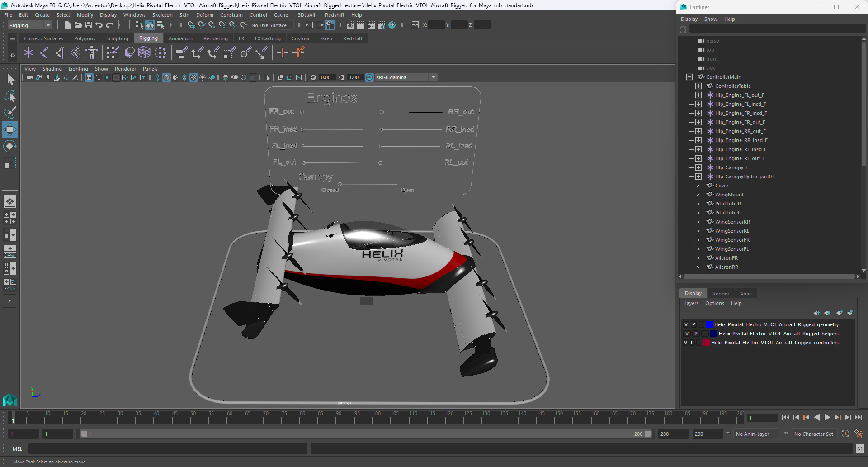Screen dimensions: 868x467
Task: Click the Save Scene icon
Action: (88, 25)
